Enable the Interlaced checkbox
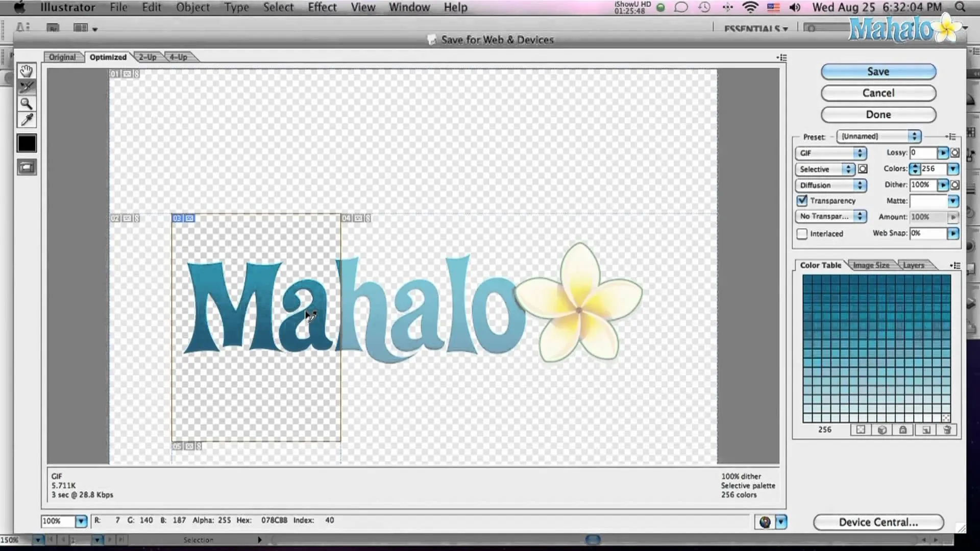The image size is (980, 551). [x=802, y=234]
